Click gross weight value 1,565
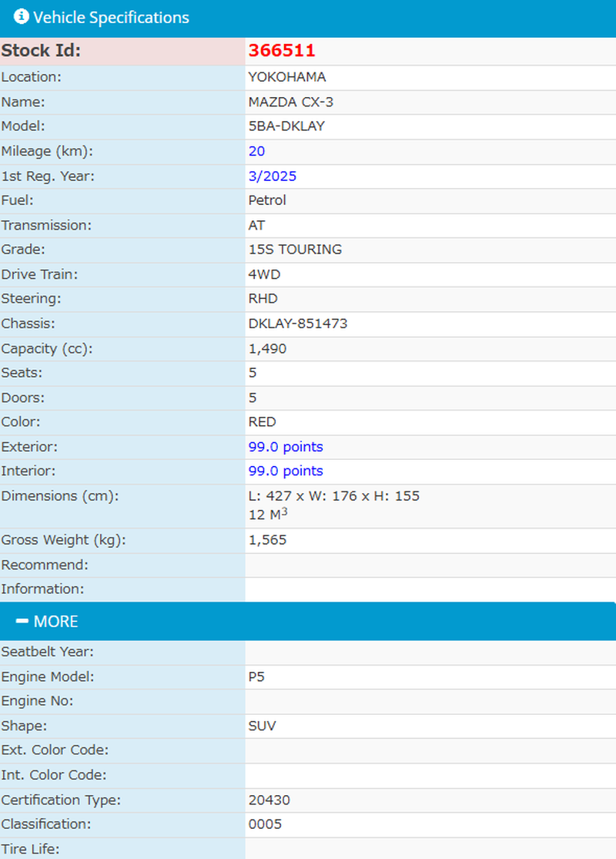This screenshot has width=616, height=859. (x=267, y=540)
